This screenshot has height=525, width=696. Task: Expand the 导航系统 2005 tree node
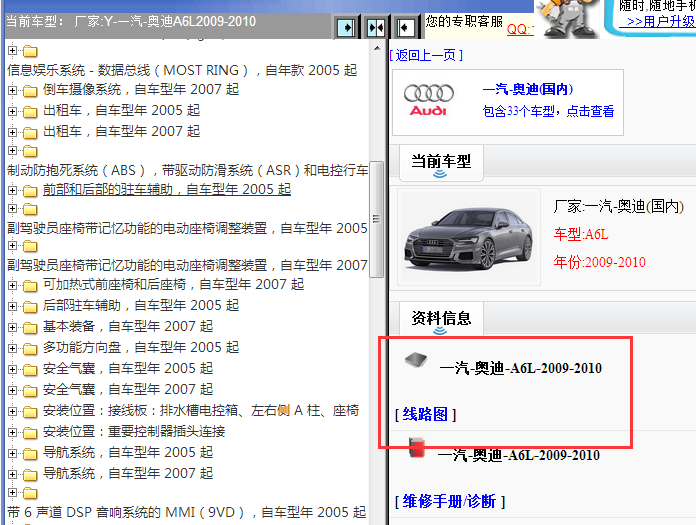point(12,453)
